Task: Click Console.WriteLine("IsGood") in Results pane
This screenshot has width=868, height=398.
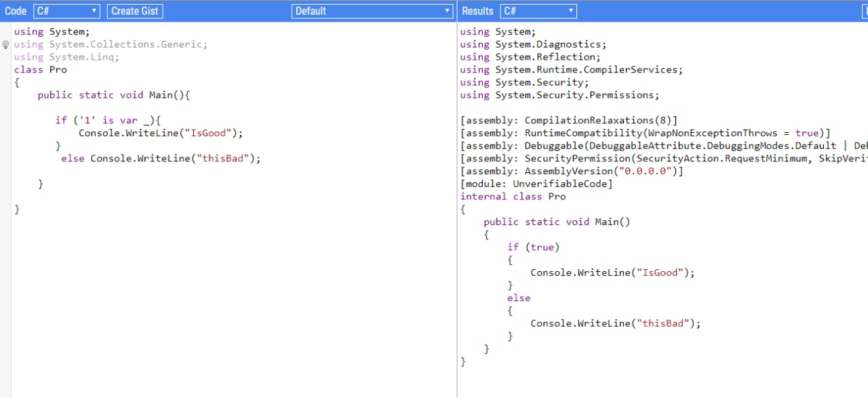Action: click(612, 273)
